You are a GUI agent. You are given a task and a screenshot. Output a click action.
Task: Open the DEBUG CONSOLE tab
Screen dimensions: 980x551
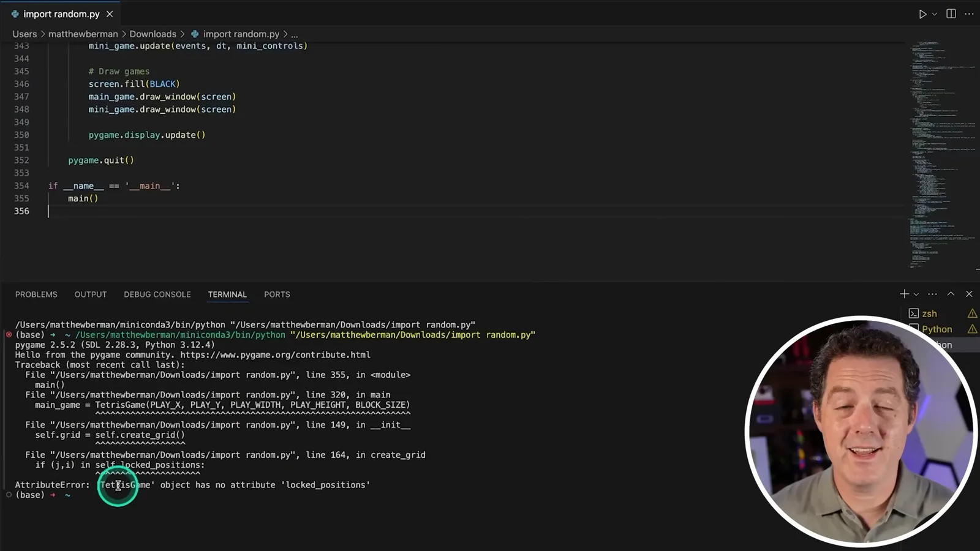[157, 294]
